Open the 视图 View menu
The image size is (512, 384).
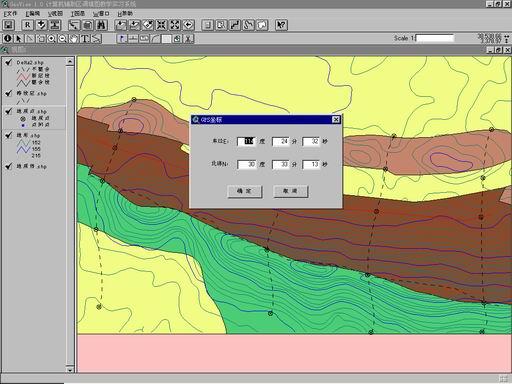pyautogui.click(x=55, y=13)
